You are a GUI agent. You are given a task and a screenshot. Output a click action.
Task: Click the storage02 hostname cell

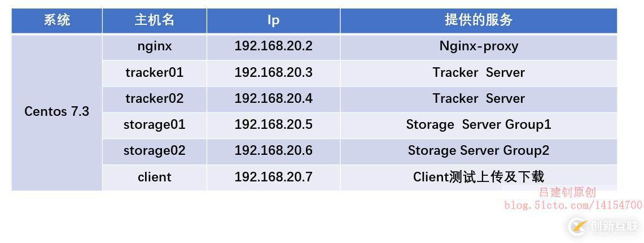[x=154, y=150]
